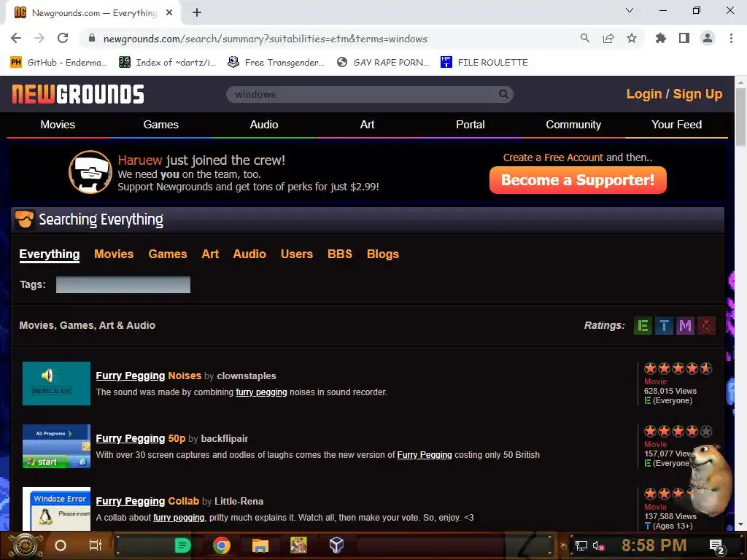Image resolution: width=747 pixels, height=560 pixels.
Task: Open the Noises result thumbnail by clownstaples
Action: (56, 384)
